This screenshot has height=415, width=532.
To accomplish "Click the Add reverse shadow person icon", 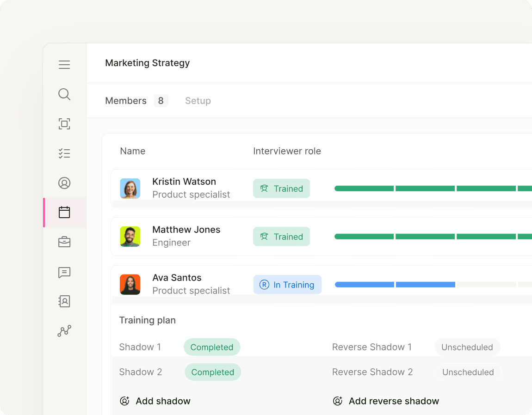I will (338, 401).
